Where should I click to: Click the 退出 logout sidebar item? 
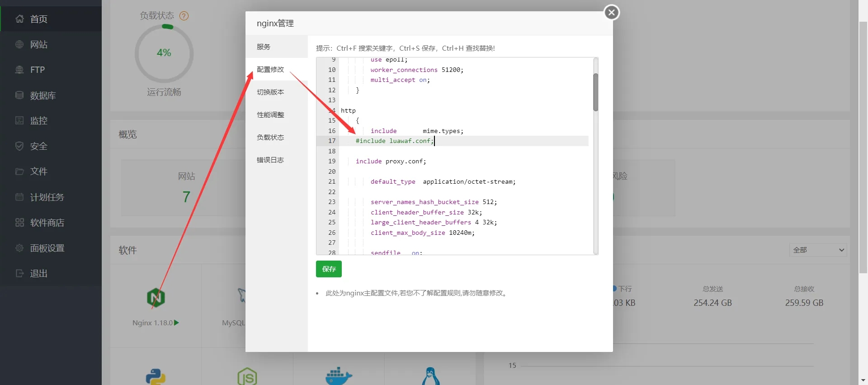pyautogui.click(x=51, y=273)
